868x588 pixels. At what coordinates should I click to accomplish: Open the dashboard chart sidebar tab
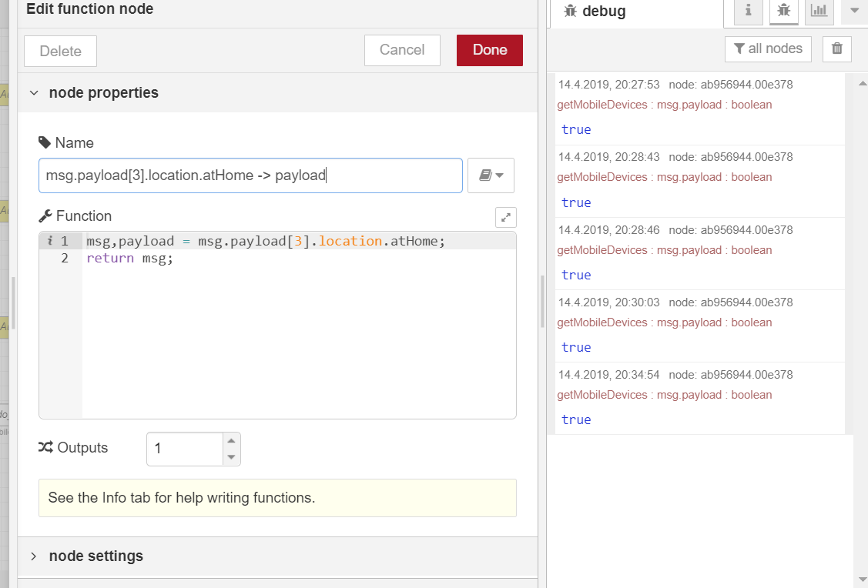(x=819, y=11)
